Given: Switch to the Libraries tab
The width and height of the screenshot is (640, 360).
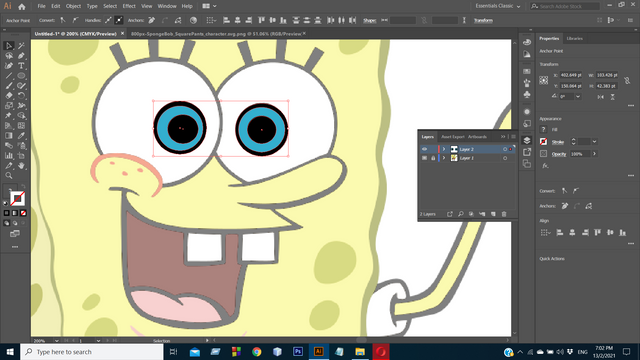Looking at the screenshot, I should click(x=574, y=38).
